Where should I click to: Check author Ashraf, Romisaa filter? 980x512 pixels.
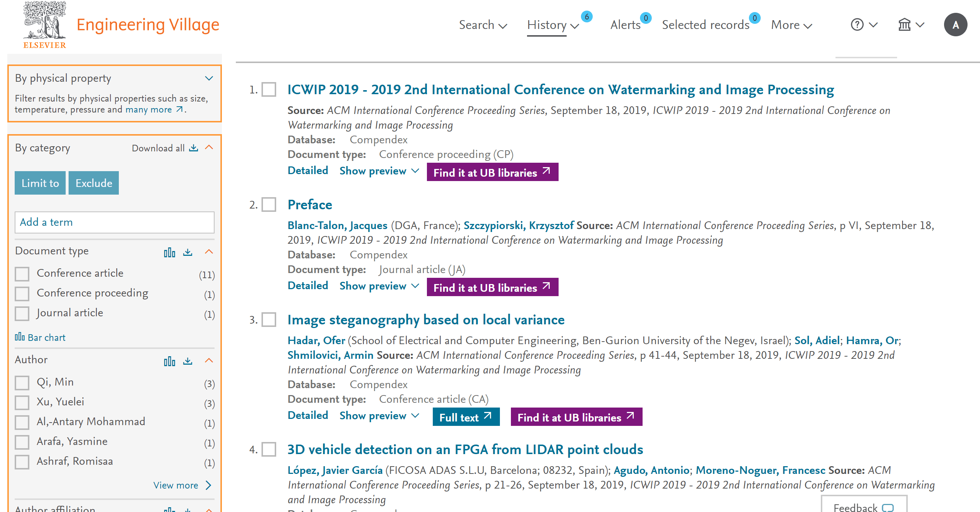click(x=22, y=461)
